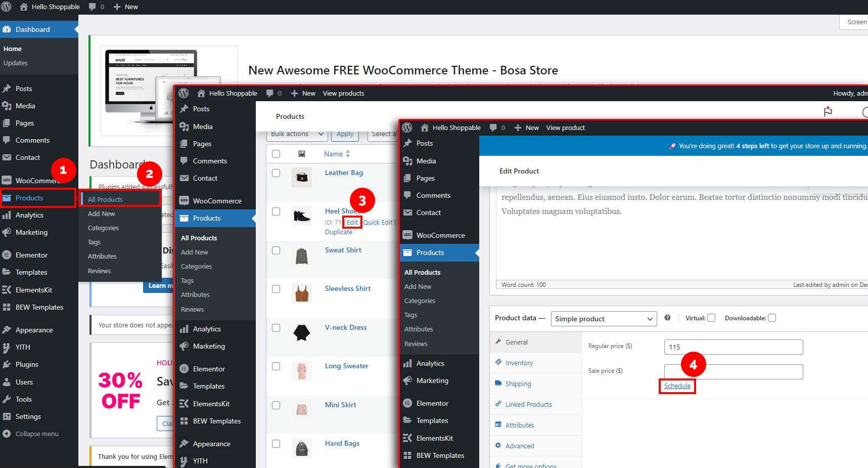Click the Schedule link under Sale price
Viewport: 868px width, 468px height.
(x=677, y=386)
